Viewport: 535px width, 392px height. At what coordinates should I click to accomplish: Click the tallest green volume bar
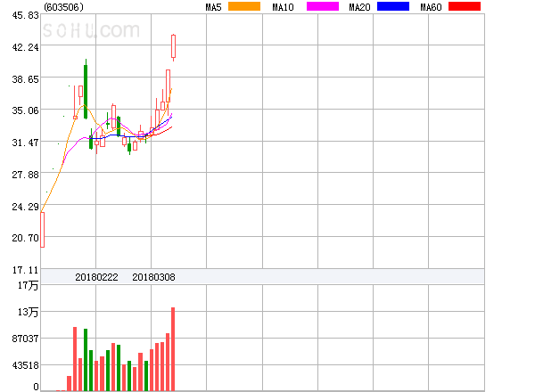pyautogui.click(x=86, y=360)
